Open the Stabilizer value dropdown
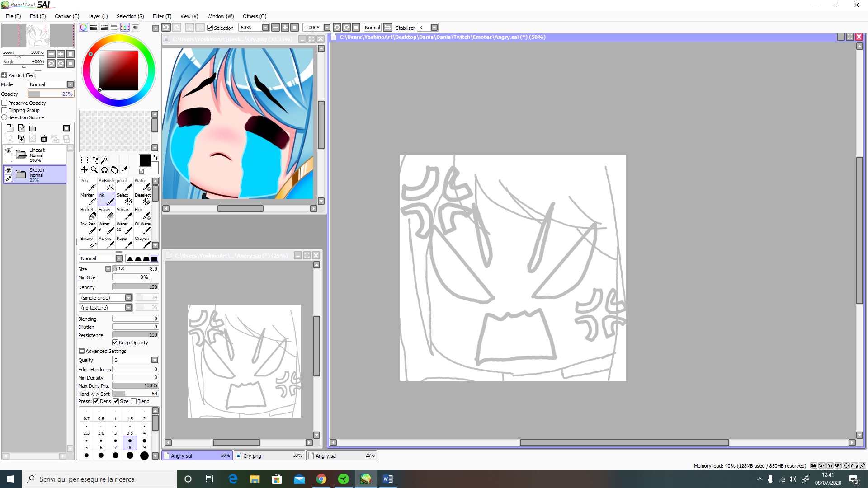 tap(434, 28)
